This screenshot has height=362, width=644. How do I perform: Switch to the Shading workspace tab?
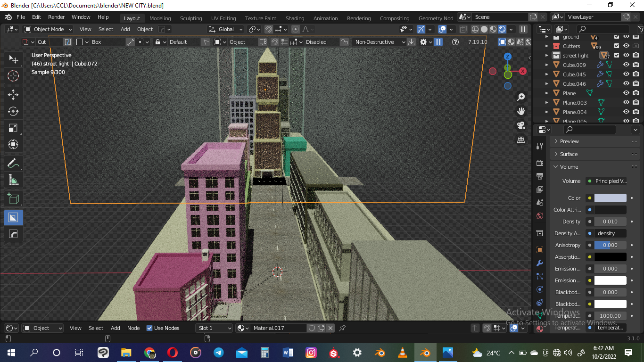(x=295, y=18)
